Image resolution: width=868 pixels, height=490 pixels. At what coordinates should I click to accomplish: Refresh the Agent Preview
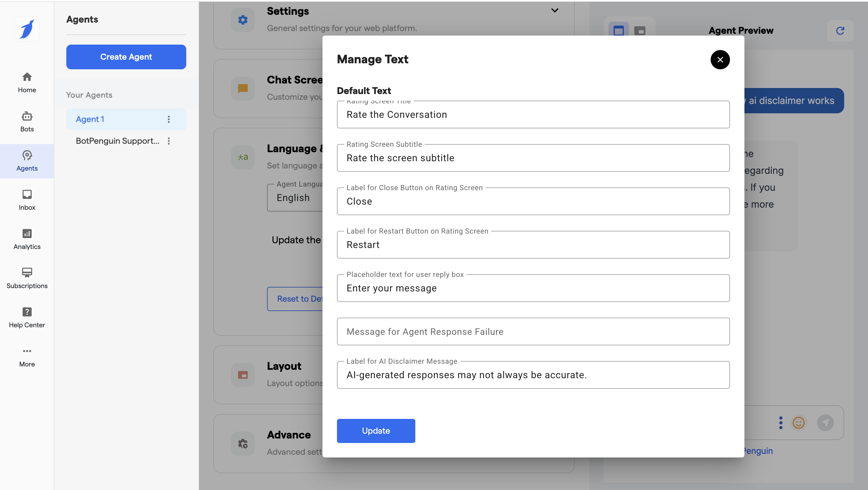coord(840,31)
